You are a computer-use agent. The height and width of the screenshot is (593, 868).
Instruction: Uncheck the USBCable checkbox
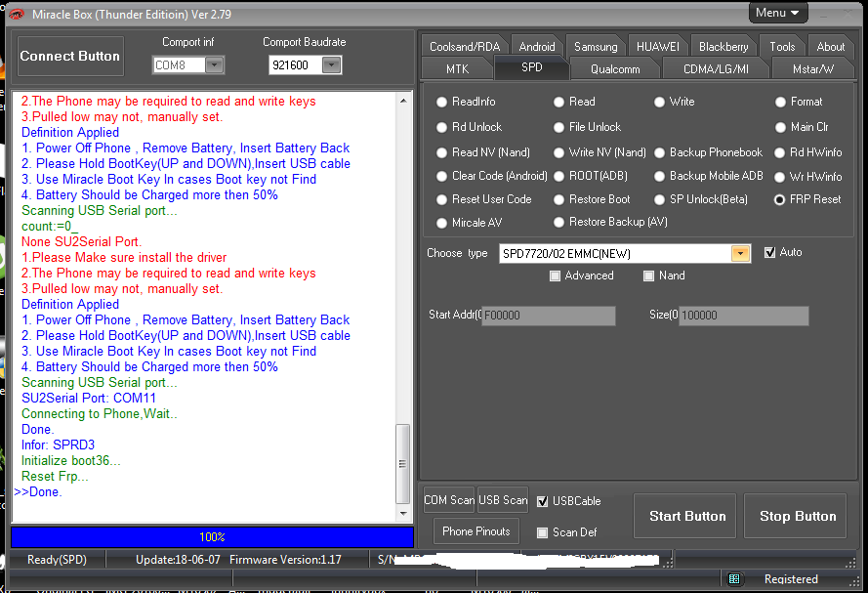[x=543, y=501]
